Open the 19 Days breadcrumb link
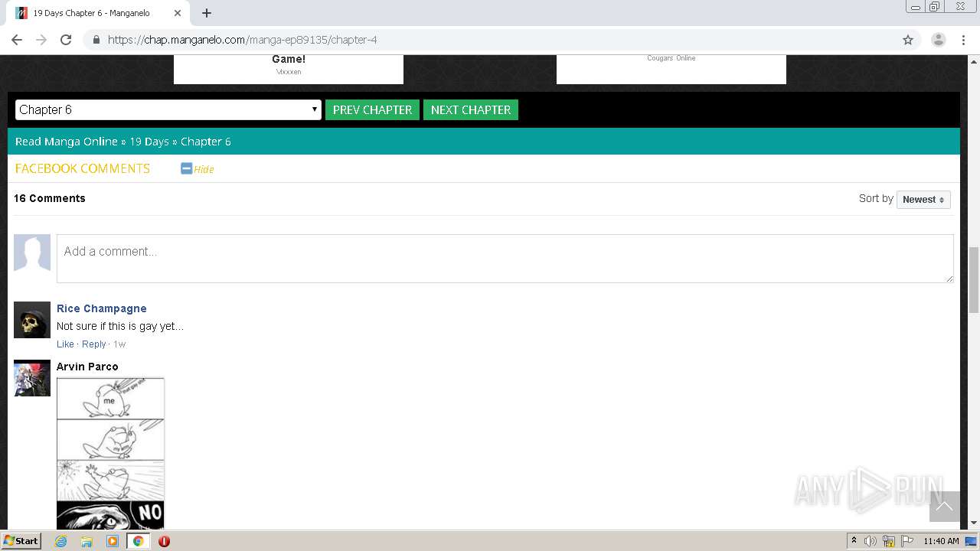The image size is (980, 551). [149, 142]
